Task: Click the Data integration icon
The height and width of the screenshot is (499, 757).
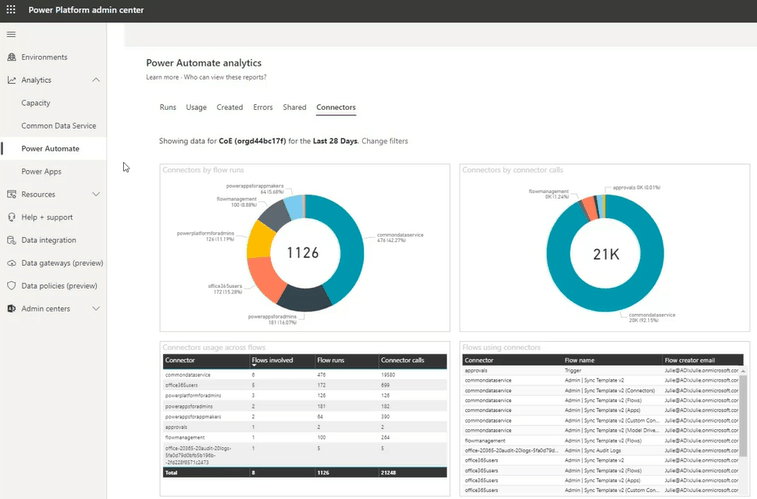Action: [11, 240]
